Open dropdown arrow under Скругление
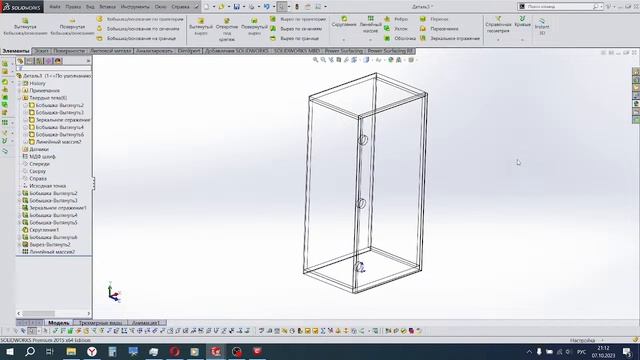Image resolution: width=640 pixels, height=360 pixels. tap(344, 40)
